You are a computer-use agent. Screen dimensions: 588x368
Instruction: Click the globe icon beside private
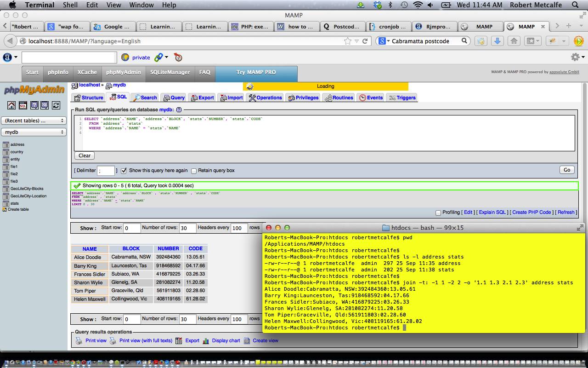coord(125,57)
